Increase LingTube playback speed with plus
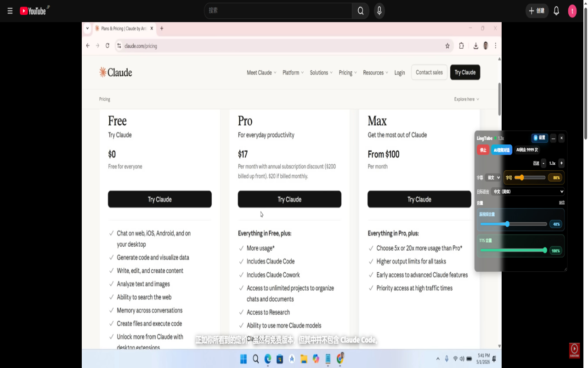This screenshot has height=368, width=588. tap(561, 163)
